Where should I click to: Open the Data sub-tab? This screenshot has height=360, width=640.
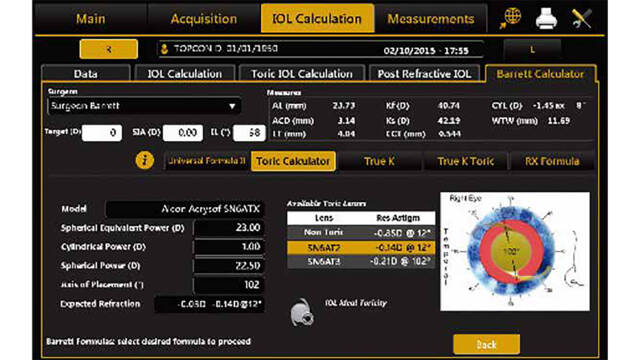point(86,74)
